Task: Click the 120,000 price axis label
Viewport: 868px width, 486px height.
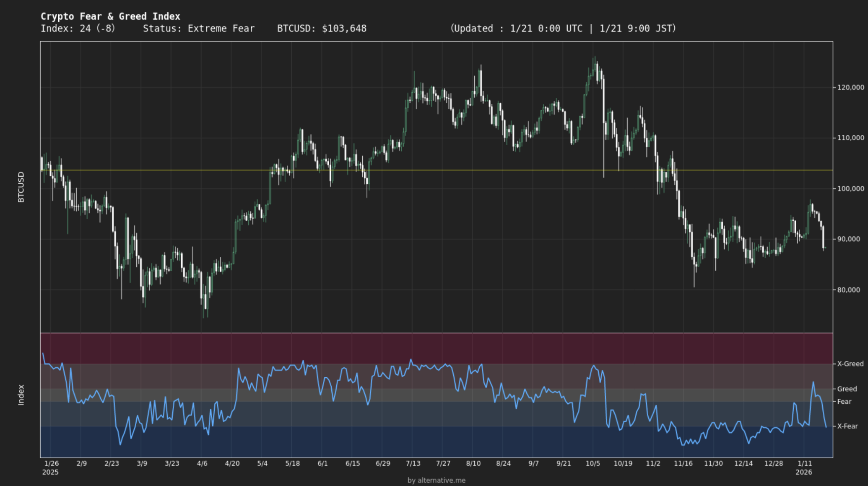Action: pyautogui.click(x=850, y=87)
